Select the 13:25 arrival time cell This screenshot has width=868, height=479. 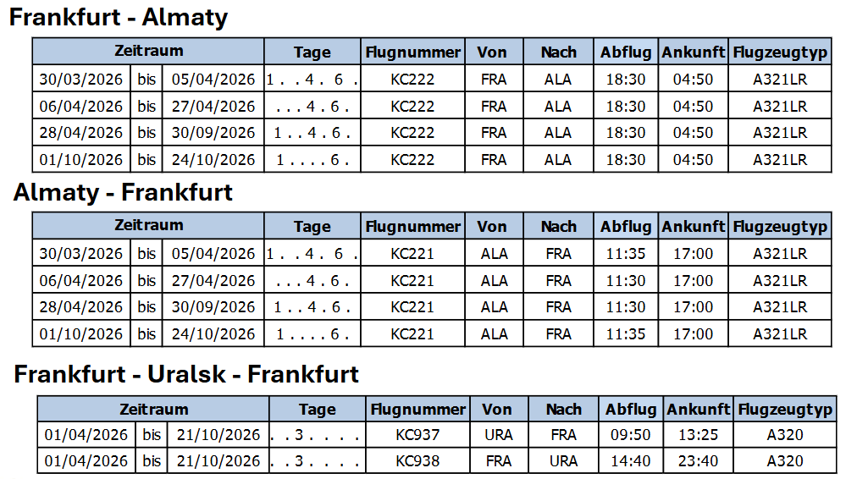(698, 435)
